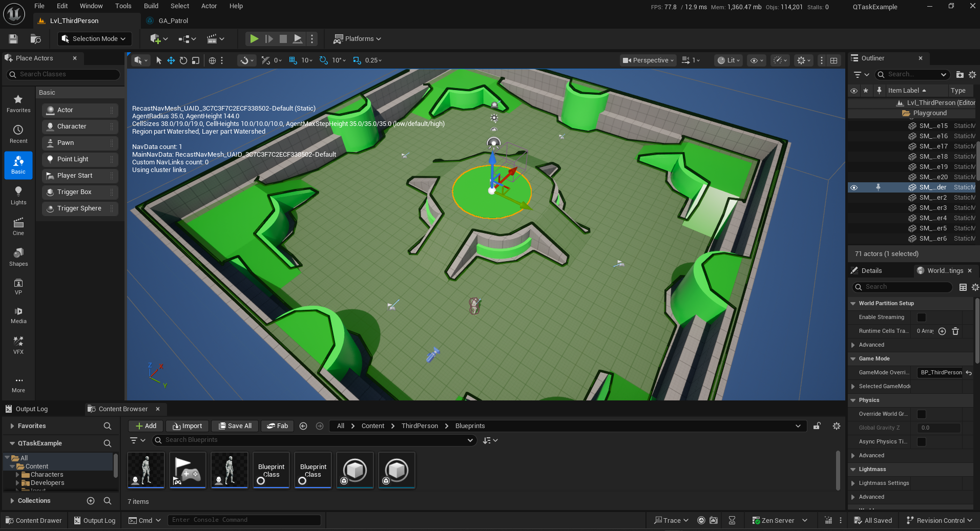Click the Search Classes input field
Image resolution: width=980 pixels, height=531 pixels.
[x=64, y=75]
